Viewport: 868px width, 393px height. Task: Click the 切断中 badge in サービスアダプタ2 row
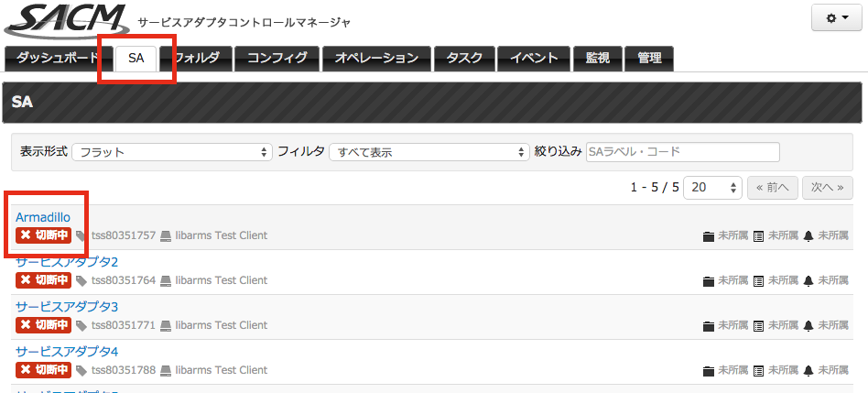pos(44,280)
